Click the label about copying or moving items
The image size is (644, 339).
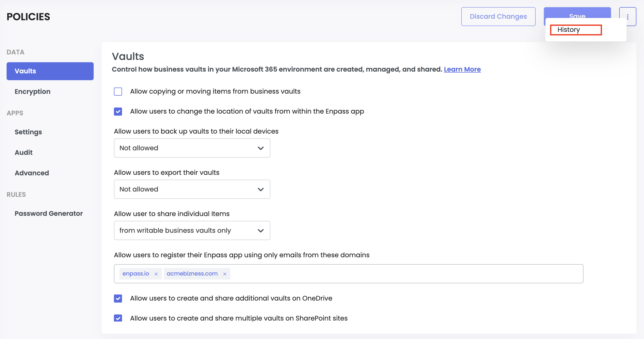[215, 91]
